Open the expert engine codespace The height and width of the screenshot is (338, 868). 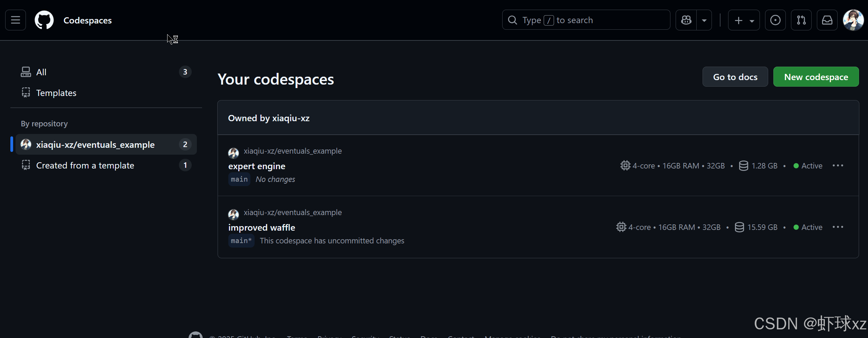tap(257, 166)
